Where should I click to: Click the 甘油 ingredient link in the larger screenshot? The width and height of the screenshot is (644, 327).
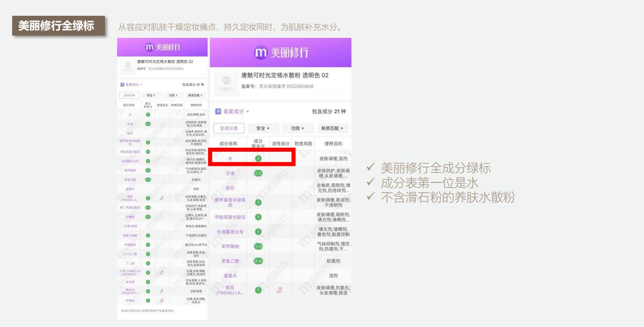coord(230,173)
